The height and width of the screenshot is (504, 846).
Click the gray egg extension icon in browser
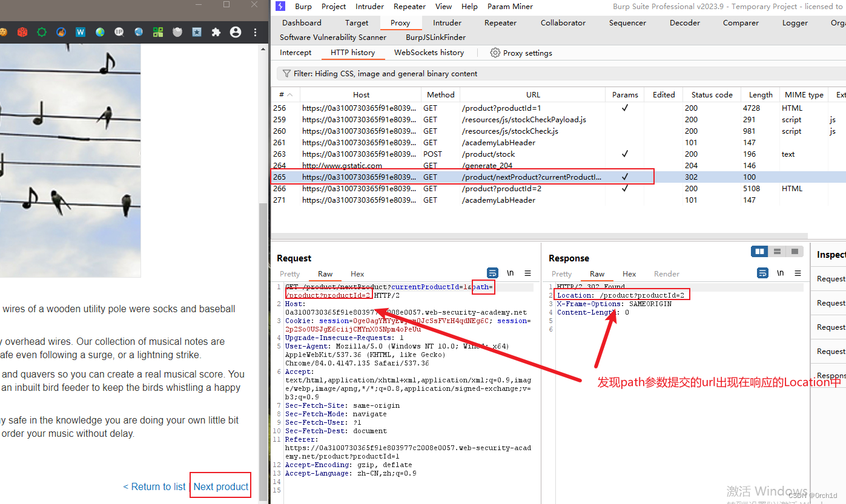pyautogui.click(x=177, y=32)
